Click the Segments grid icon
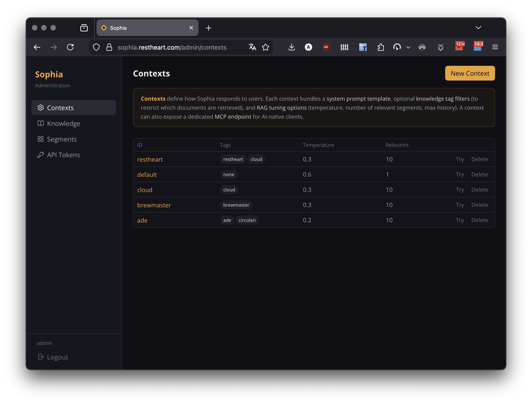Viewport: 532px width, 404px height. pos(41,139)
